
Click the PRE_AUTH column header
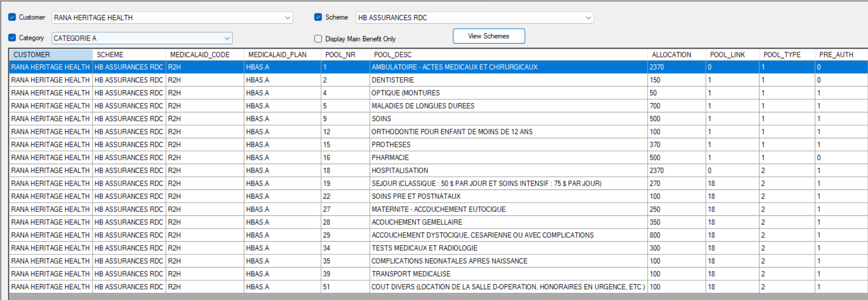click(x=840, y=55)
